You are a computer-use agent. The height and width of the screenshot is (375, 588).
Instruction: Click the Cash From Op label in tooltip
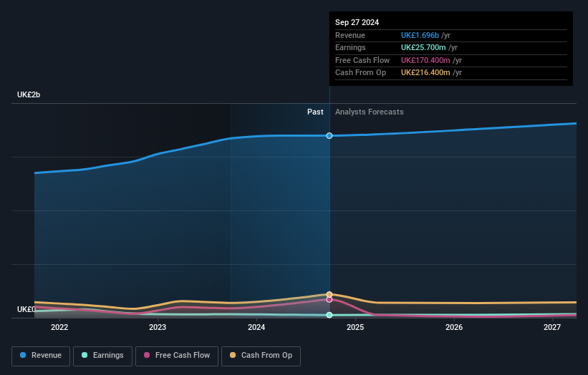tap(360, 73)
